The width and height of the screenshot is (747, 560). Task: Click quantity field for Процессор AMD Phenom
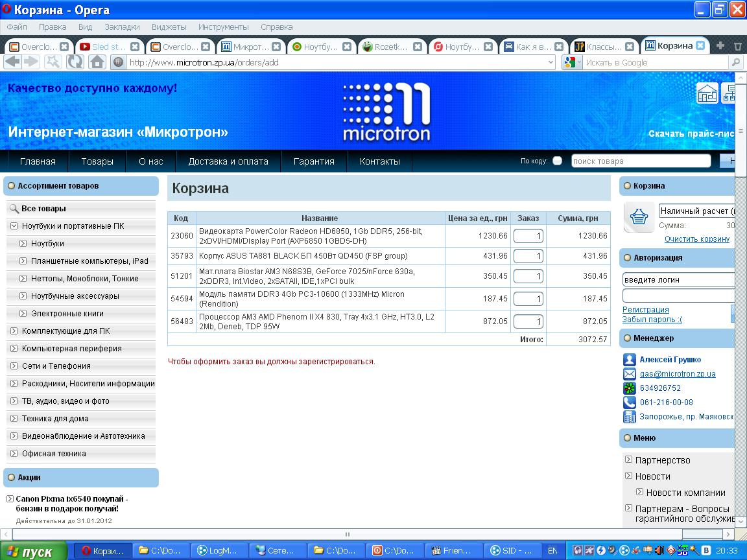[x=528, y=321]
